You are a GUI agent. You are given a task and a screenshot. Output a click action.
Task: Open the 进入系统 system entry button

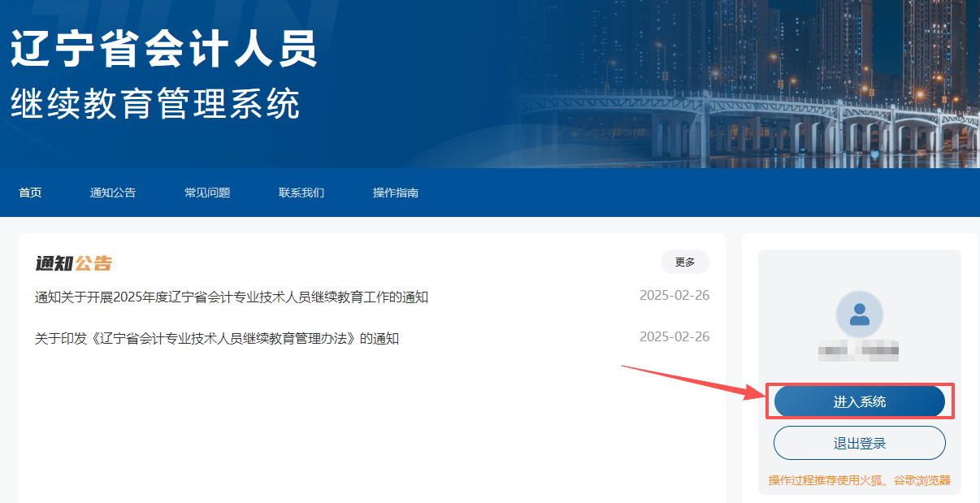pos(858,401)
